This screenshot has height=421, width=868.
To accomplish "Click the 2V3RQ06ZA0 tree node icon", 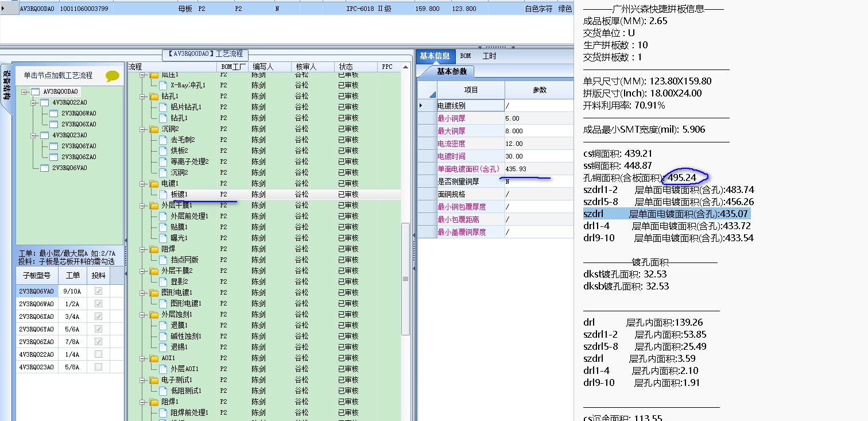I will click(x=54, y=157).
